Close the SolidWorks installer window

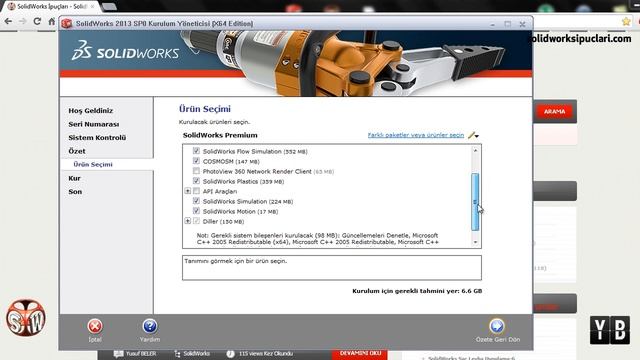point(522,24)
